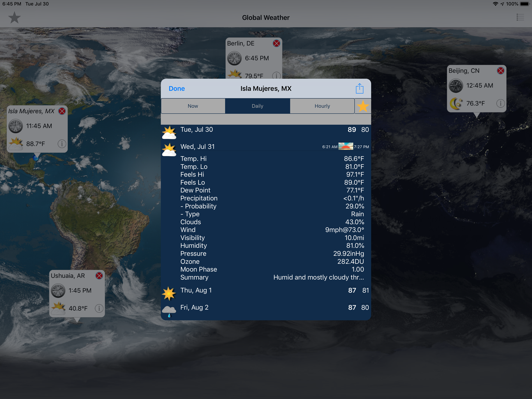Open the list menu icon top right
The image size is (532, 399).
[x=520, y=17]
